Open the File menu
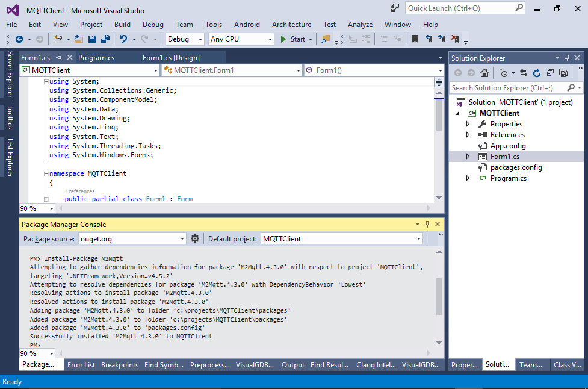The image size is (588, 389). (x=11, y=24)
